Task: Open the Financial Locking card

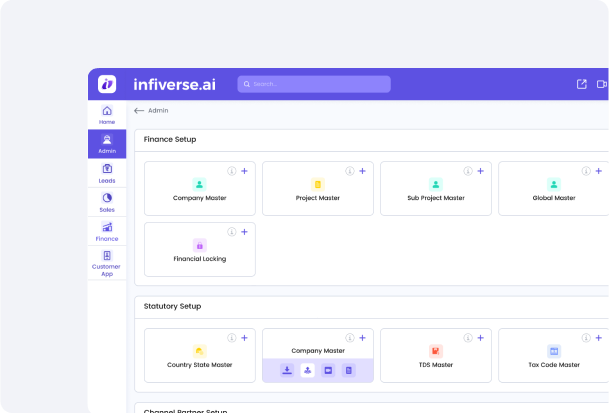Action: pos(200,249)
